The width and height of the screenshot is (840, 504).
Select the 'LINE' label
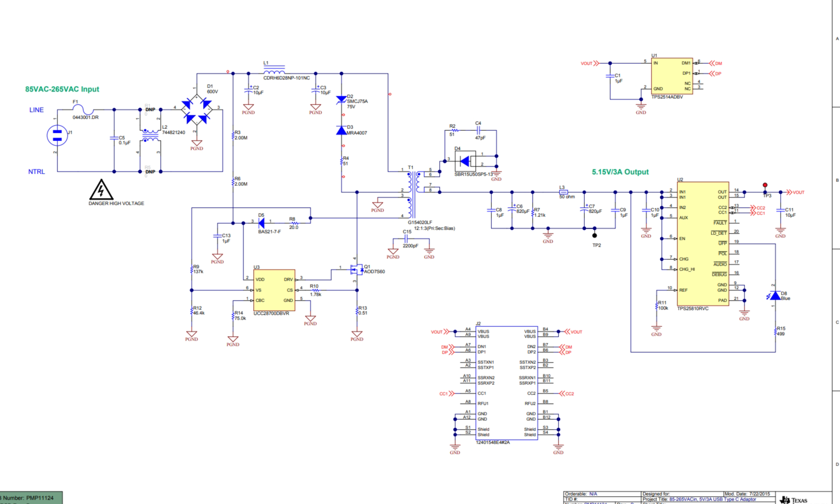[37, 110]
